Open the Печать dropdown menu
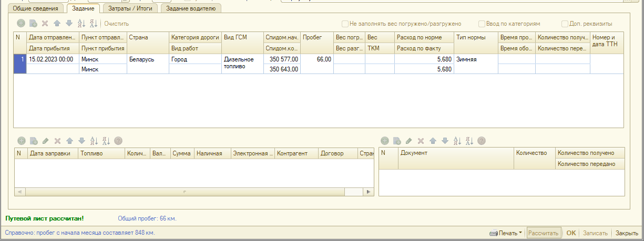The image size is (644, 241). 506,233
